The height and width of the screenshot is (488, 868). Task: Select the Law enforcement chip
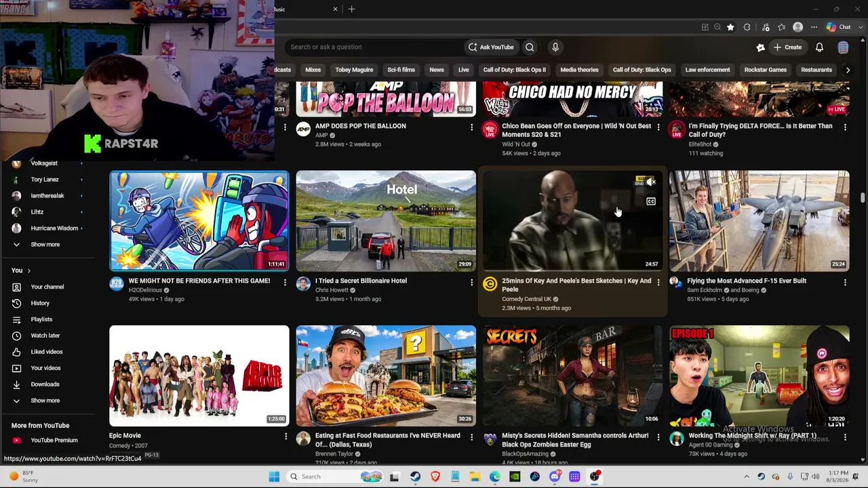click(707, 70)
